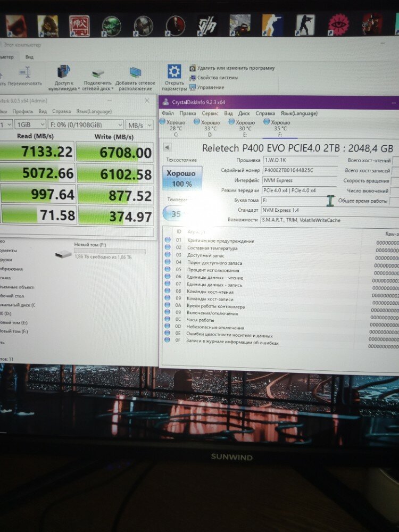Click the gear icon for Открыть параметры

pyautogui.click(x=174, y=72)
